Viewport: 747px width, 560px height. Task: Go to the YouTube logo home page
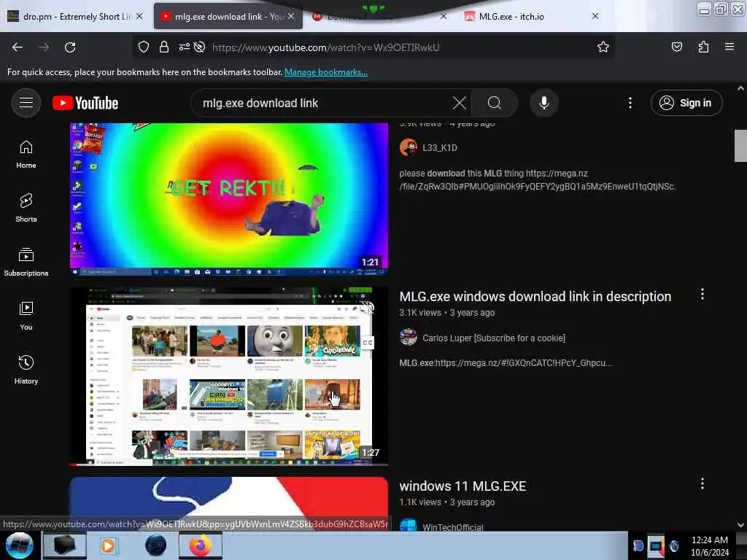click(x=85, y=103)
